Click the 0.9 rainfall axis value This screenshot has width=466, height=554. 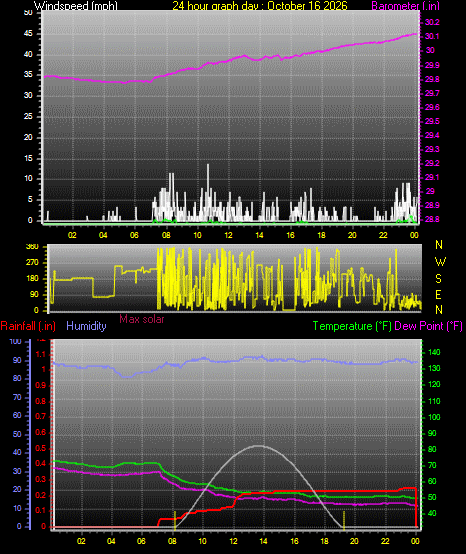tap(41, 385)
